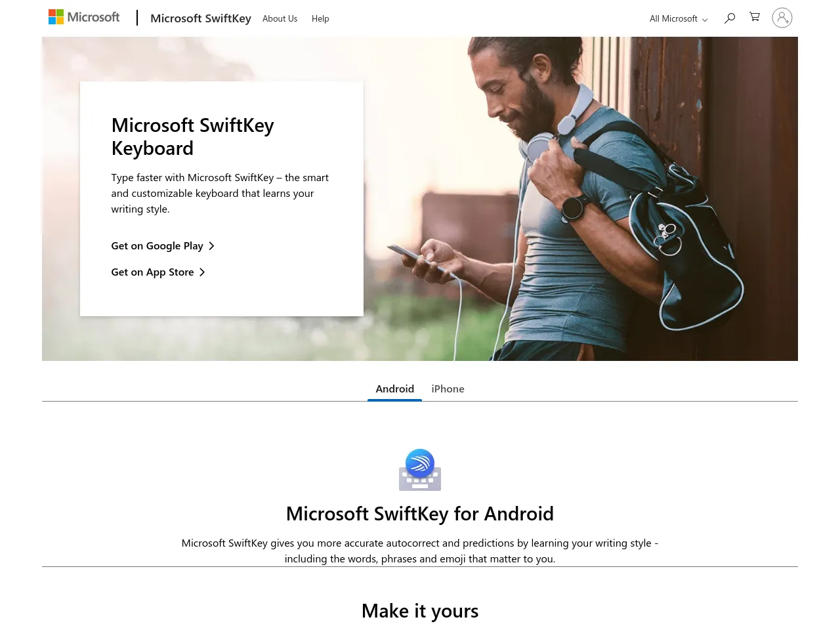Expand the All Microsoft menu
The image size is (840, 630).
pos(674,19)
